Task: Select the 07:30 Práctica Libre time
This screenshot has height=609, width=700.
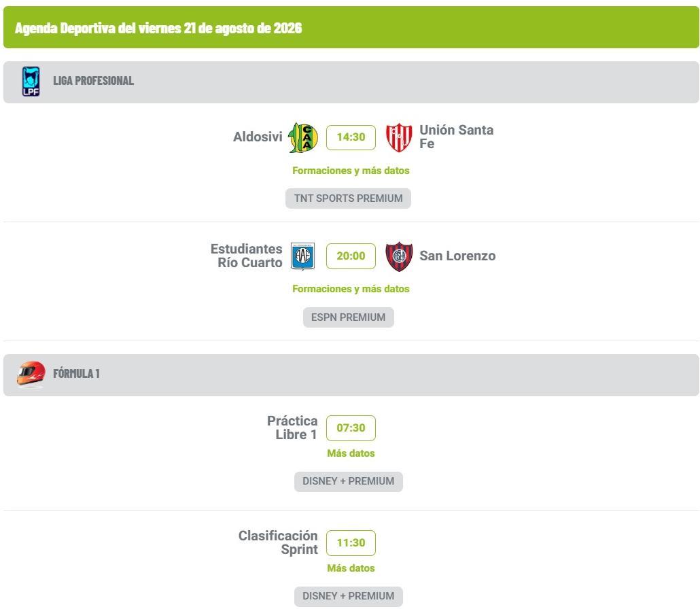Action: [351, 428]
